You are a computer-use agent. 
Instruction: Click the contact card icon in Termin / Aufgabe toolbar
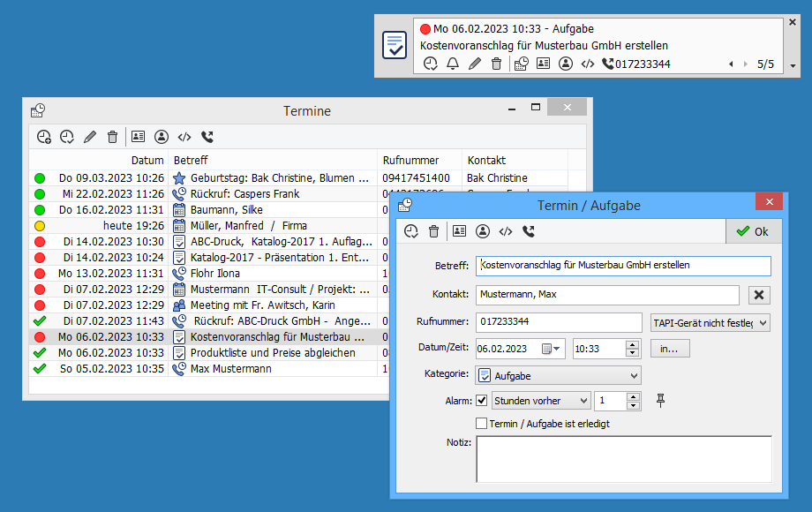459,231
